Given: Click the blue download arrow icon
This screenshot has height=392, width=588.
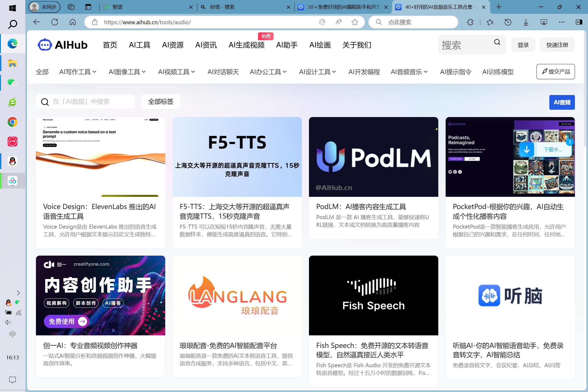Looking at the screenshot, I should pyautogui.click(x=526, y=149).
